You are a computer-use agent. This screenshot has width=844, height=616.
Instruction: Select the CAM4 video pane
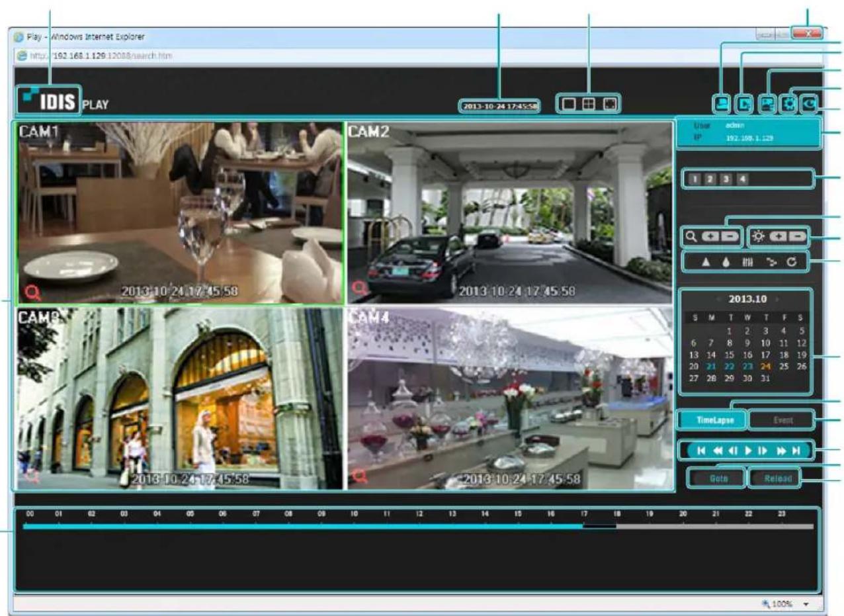pos(509,399)
